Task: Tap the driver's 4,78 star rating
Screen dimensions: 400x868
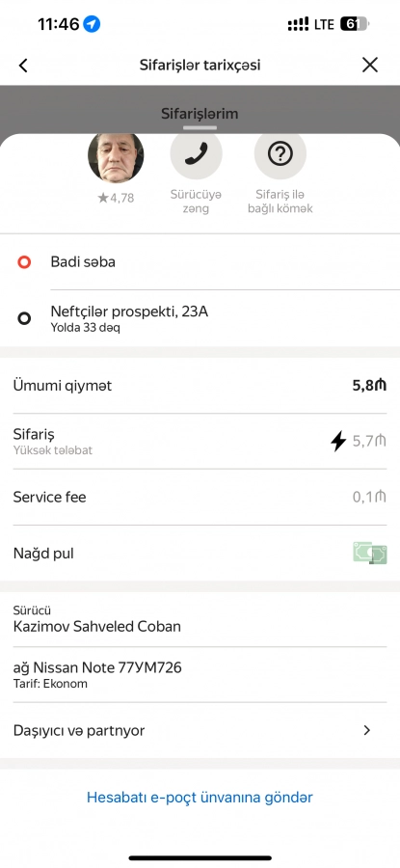Action: click(x=116, y=198)
